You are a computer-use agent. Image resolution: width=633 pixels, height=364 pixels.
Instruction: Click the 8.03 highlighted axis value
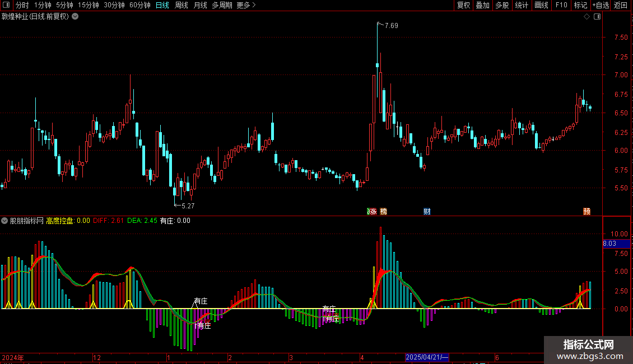point(609,244)
